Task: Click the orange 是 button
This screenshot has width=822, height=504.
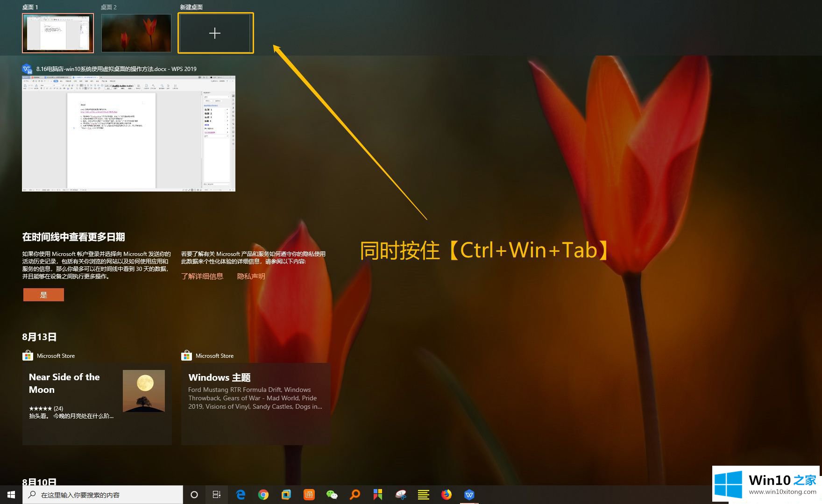Action: (x=43, y=295)
